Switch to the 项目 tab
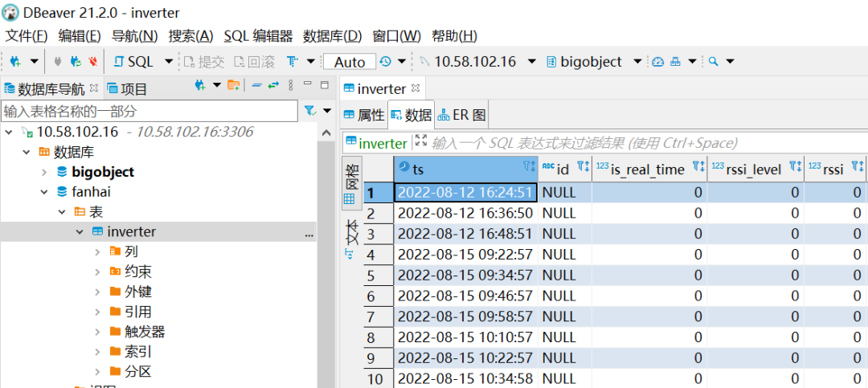The width and height of the screenshot is (868, 388). pos(127,88)
